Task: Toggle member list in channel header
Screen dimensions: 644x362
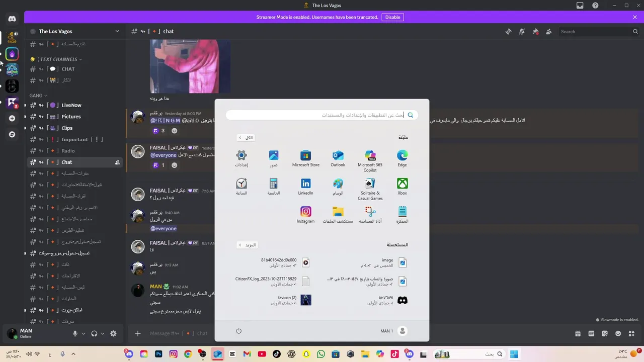Action: [549, 31]
